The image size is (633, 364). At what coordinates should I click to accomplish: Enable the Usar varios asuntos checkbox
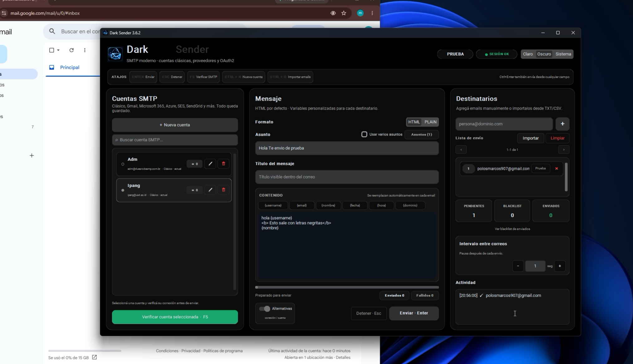click(x=364, y=134)
